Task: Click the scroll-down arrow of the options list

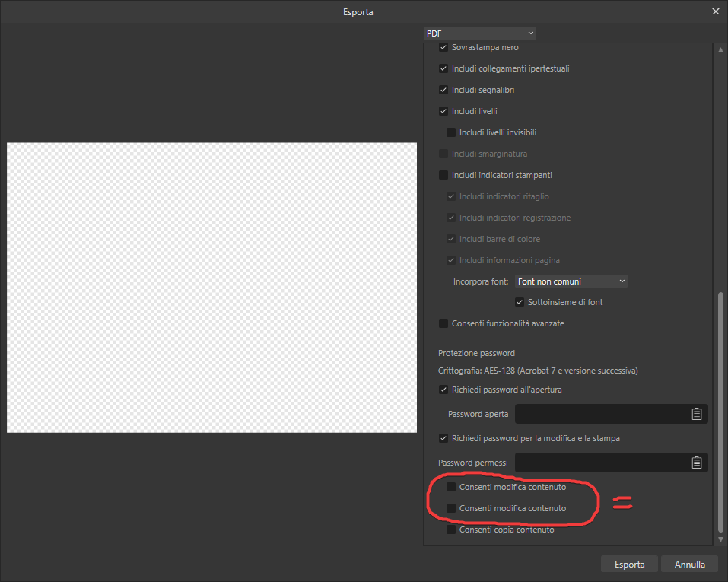Action: pos(720,539)
